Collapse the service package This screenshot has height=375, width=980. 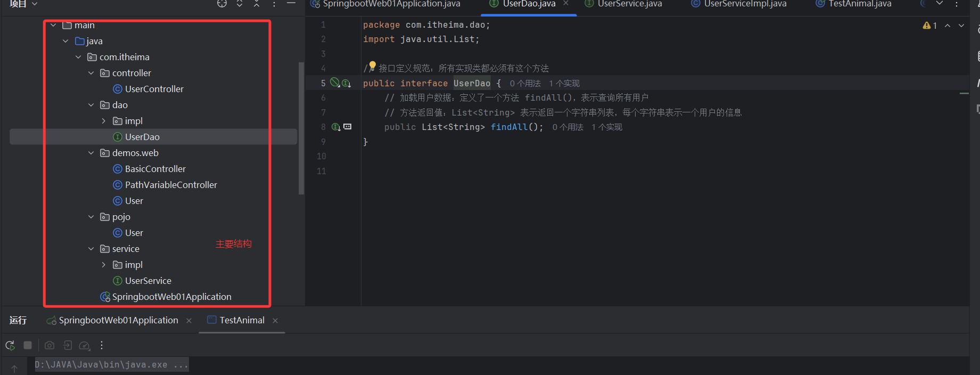[91, 249]
